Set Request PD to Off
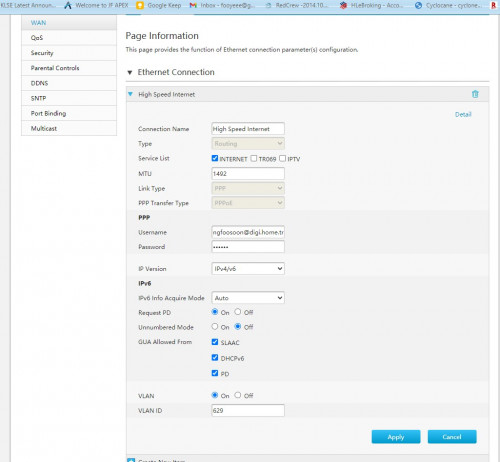 pyautogui.click(x=237, y=312)
